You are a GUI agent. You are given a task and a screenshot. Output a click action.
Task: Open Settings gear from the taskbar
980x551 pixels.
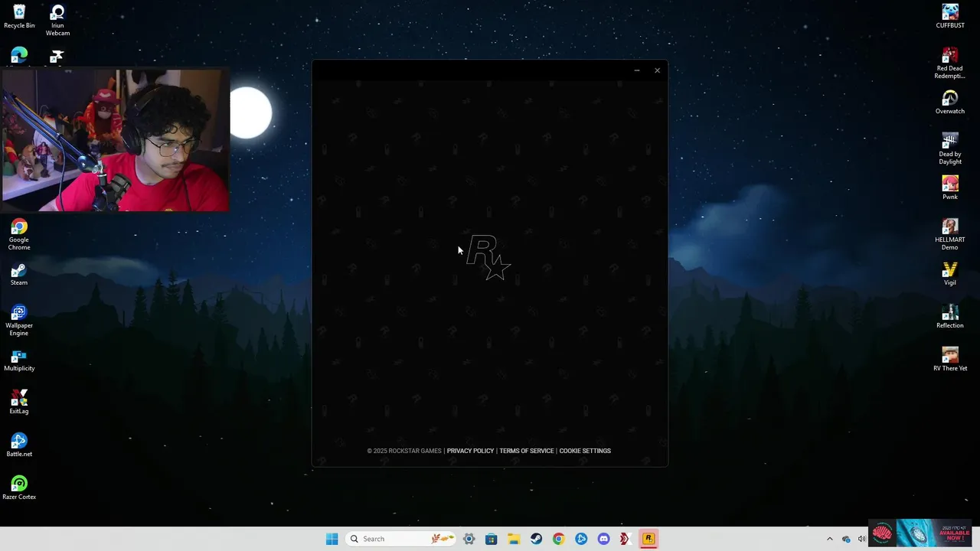coord(469,539)
